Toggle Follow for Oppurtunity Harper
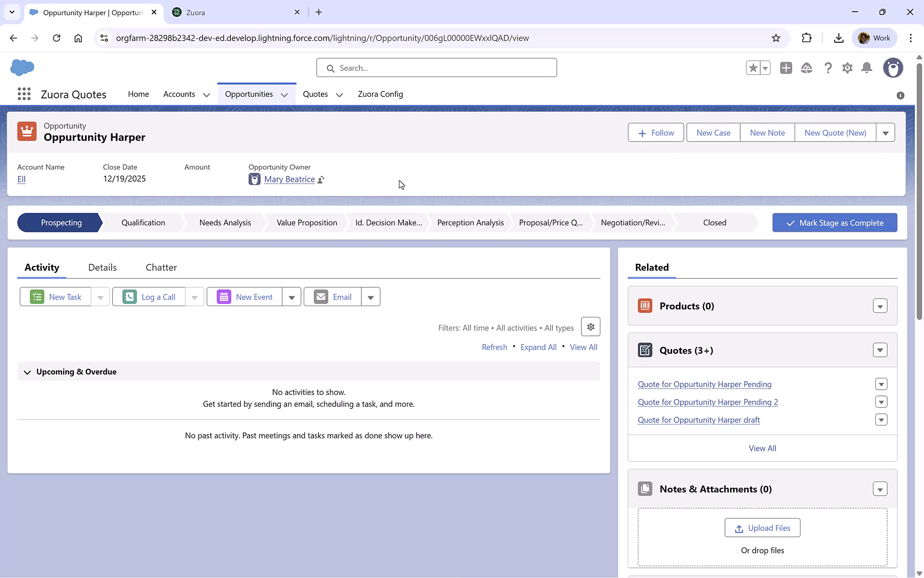The width and height of the screenshot is (924, 578). click(656, 132)
